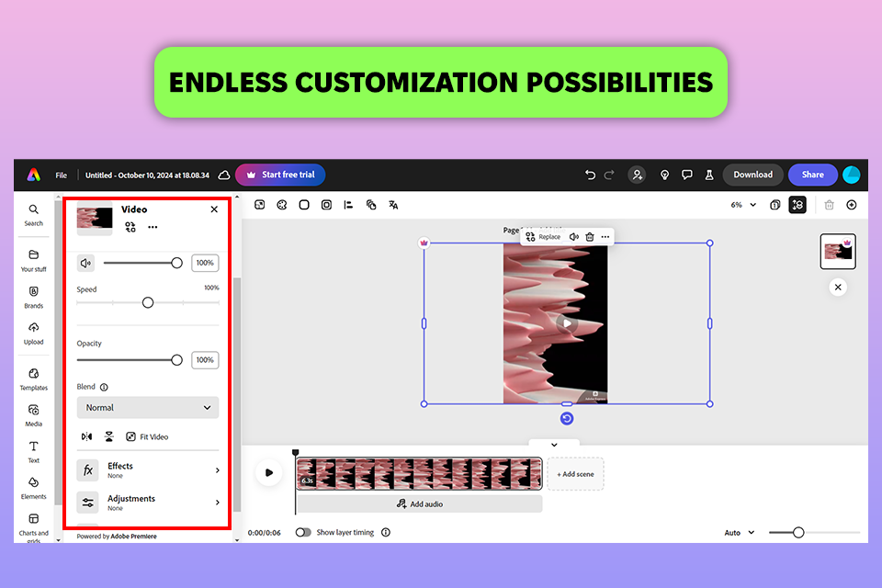
Task: Invite collaborators with the add-person icon
Action: (637, 175)
